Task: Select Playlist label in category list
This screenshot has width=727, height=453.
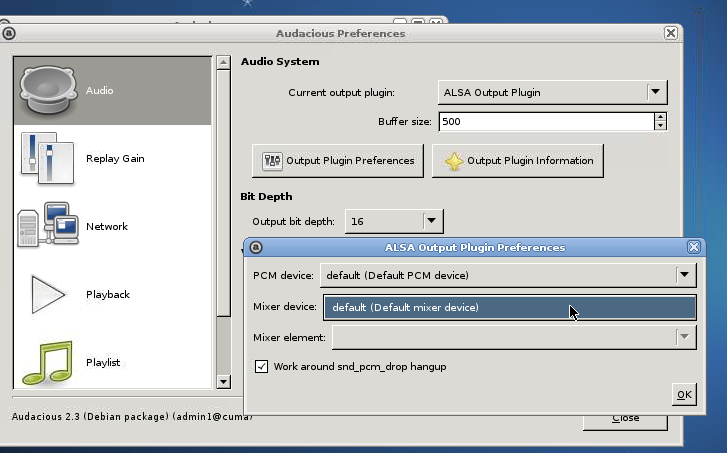Action: [103, 363]
